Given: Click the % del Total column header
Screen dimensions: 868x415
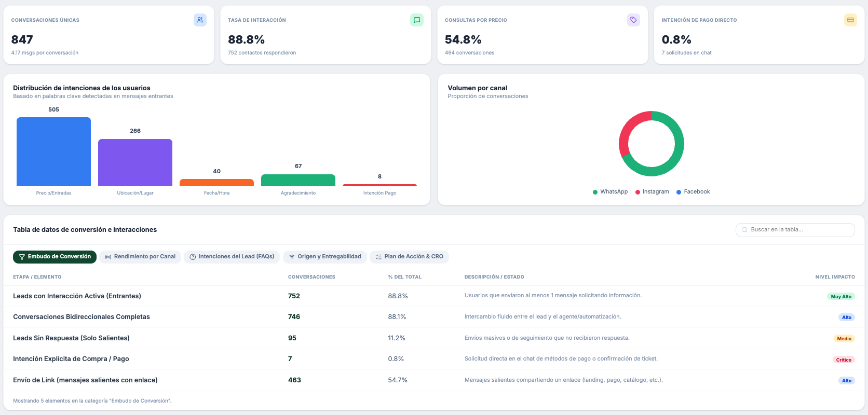Looking at the screenshot, I should pyautogui.click(x=405, y=277).
